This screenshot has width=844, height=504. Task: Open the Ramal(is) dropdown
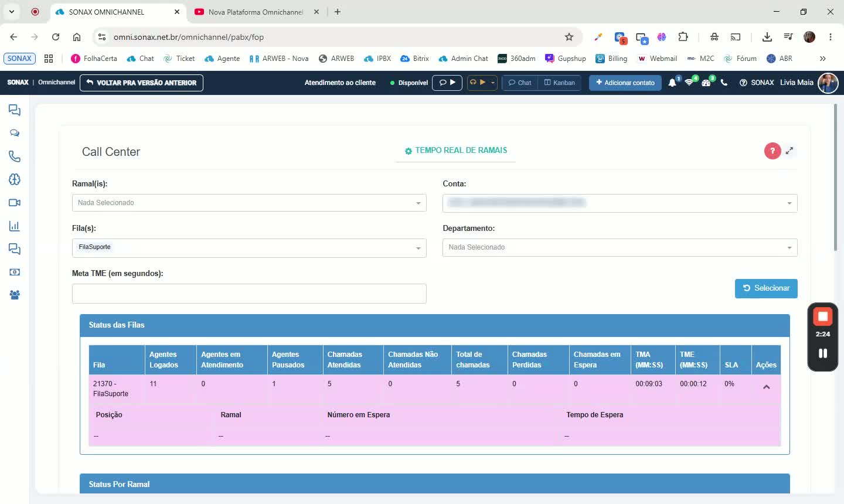click(249, 203)
